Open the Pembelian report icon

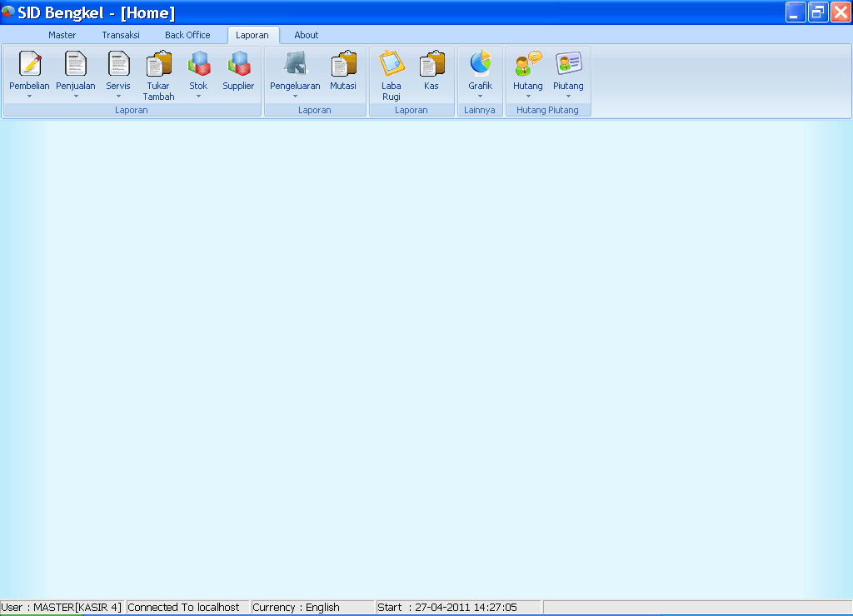pos(29,67)
